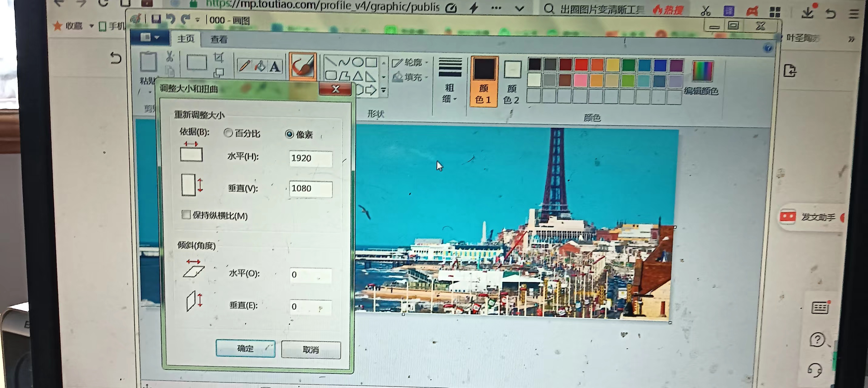Open the Brushes tool
This screenshot has height=388, width=868.
point(302,66)
